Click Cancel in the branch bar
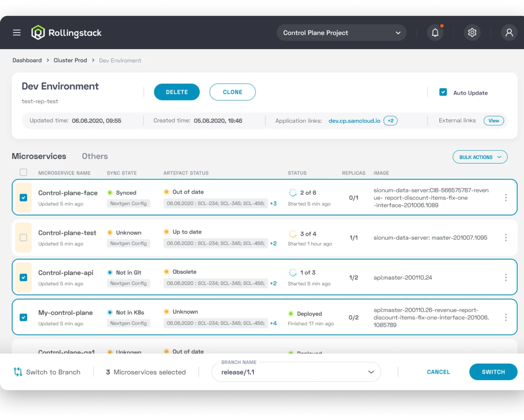 (x=438, y=372)
